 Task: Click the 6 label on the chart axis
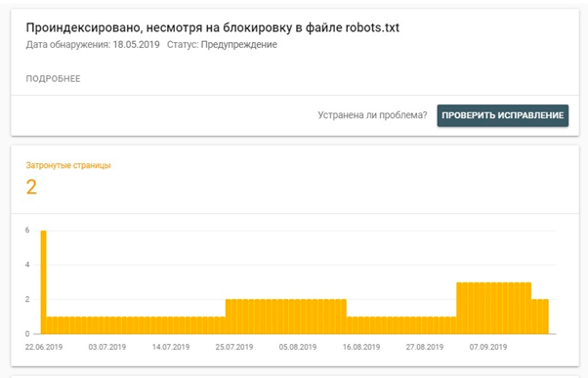pos(27,230)
